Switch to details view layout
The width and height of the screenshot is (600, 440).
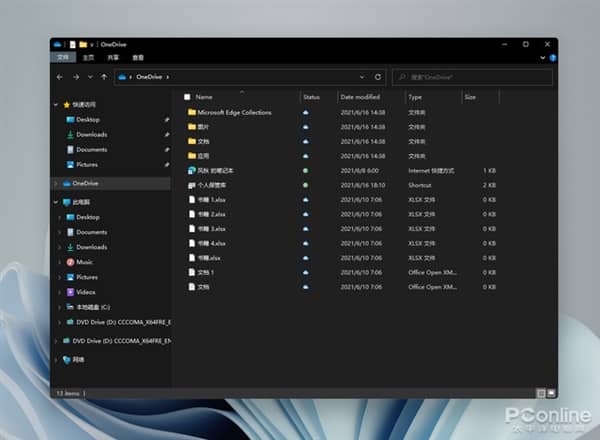coord(541,393)
